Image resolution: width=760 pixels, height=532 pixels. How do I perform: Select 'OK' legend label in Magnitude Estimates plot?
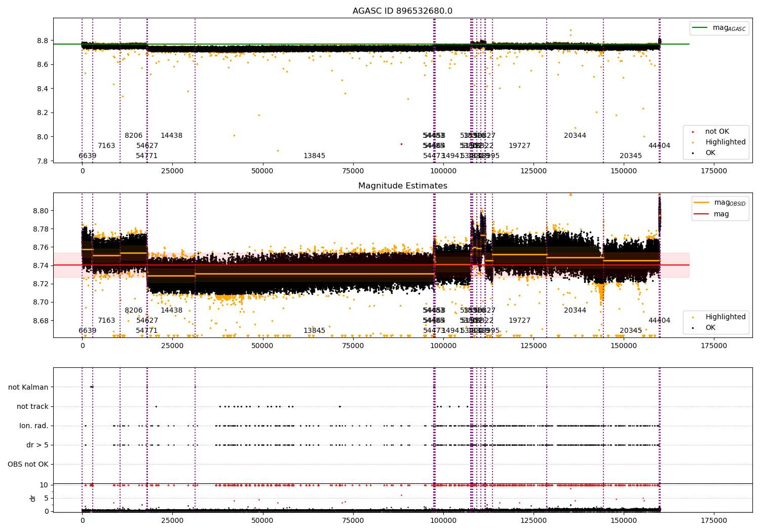[x=710, y=328]
